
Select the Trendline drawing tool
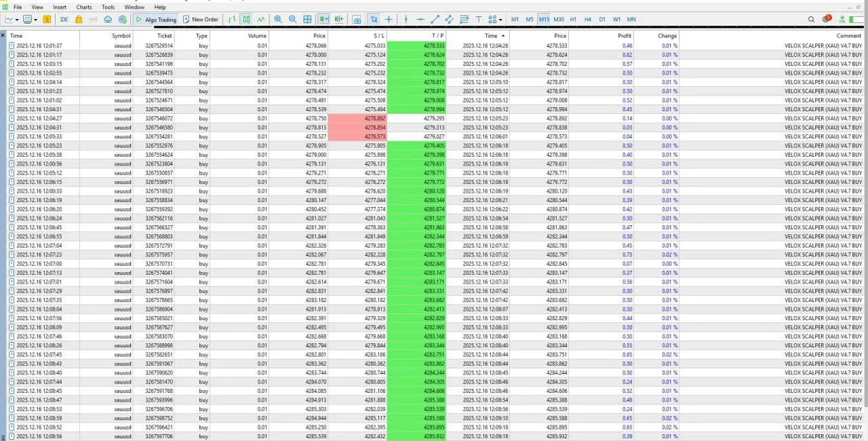435,19
